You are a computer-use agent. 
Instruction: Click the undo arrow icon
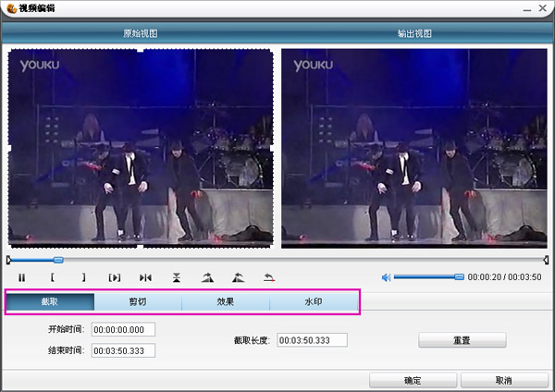pos(269,277)
